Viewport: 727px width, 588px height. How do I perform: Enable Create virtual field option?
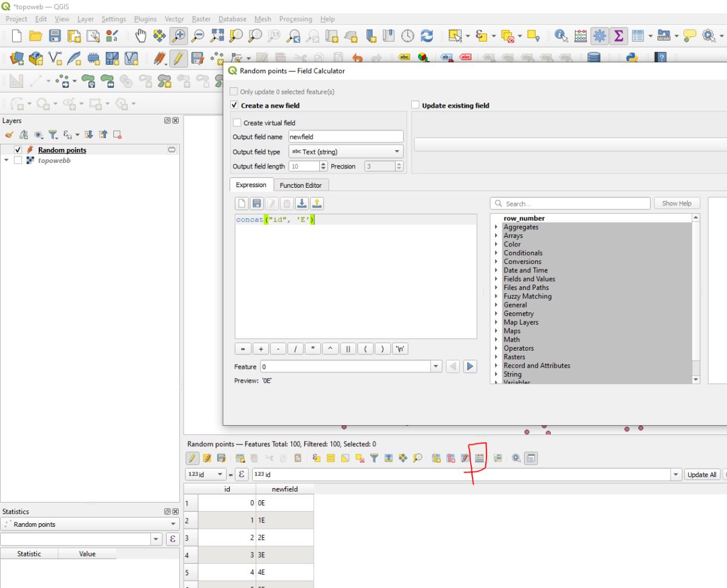(237, 122)
